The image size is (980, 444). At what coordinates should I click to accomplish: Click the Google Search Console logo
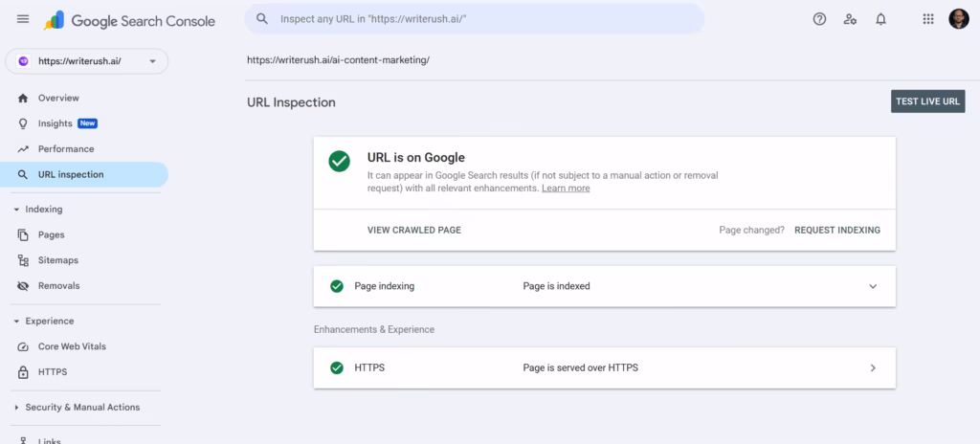[x=129, y=21]
